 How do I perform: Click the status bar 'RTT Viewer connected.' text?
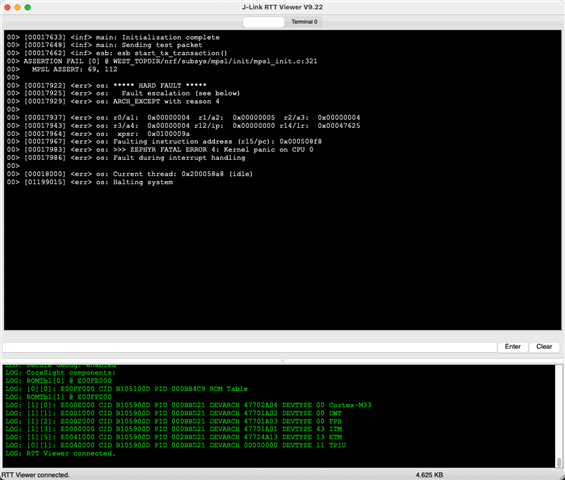[35, 475]
